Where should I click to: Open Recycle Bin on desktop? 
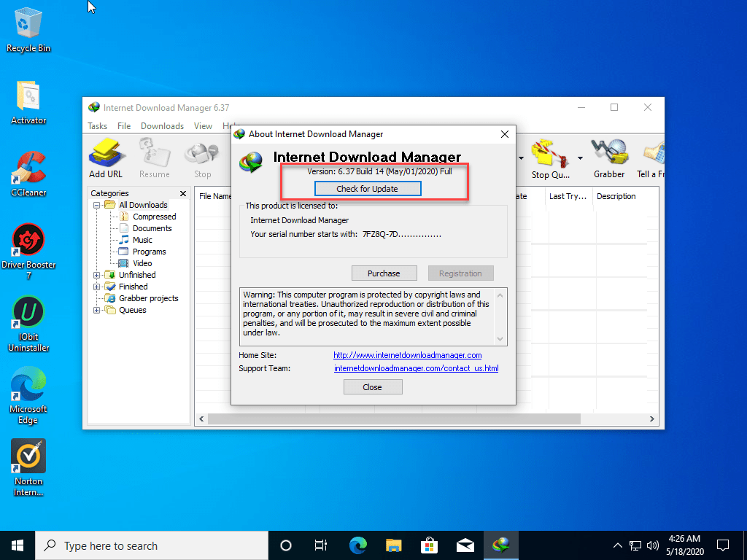tap(28, 31)
